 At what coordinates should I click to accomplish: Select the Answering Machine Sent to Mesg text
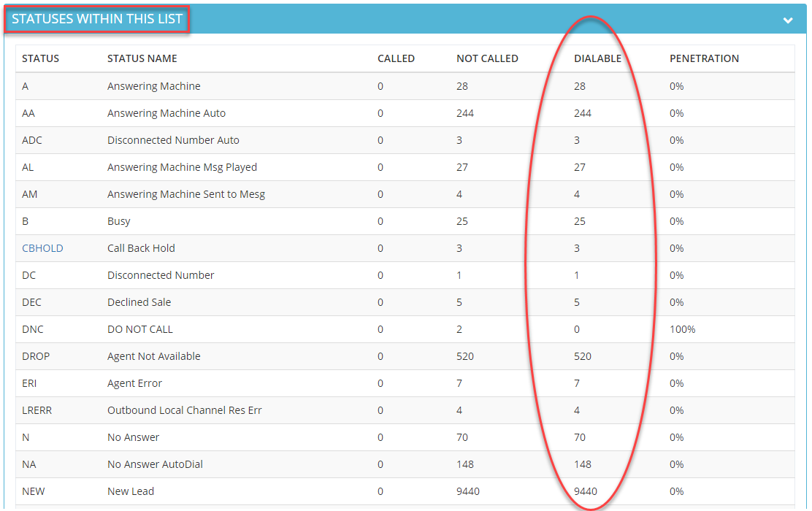click(186, 194)
